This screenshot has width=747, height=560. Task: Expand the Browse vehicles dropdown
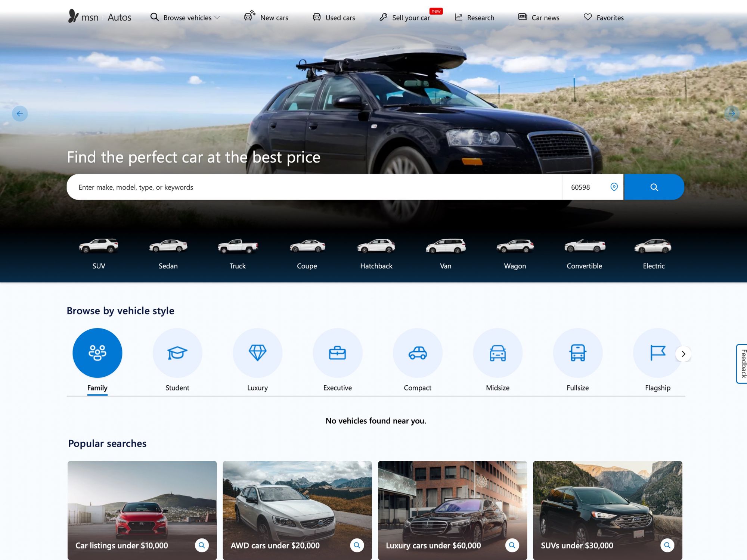(x=185, y=17)
